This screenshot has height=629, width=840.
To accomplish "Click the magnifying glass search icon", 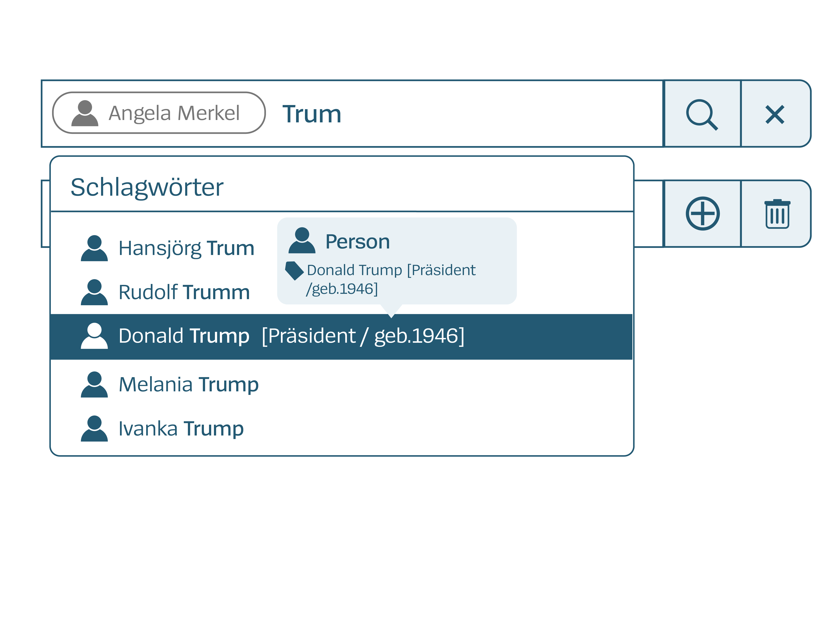I will (x=702, y=114).
